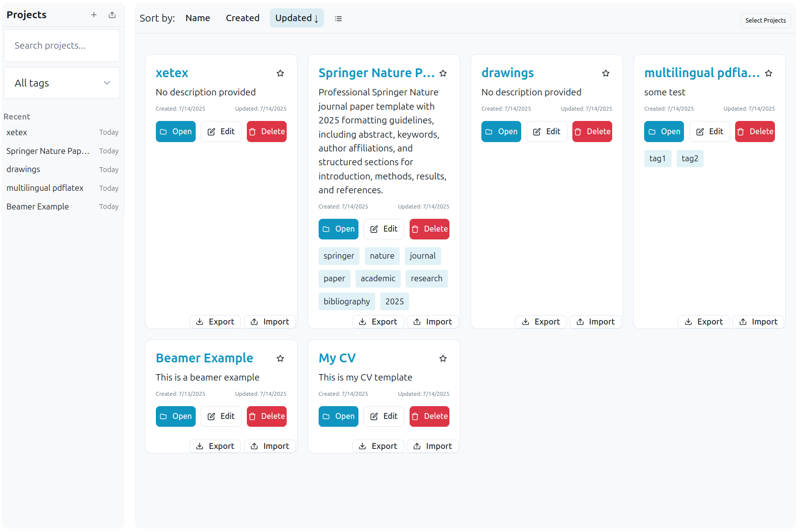Open the My CV project

point(338,416)
